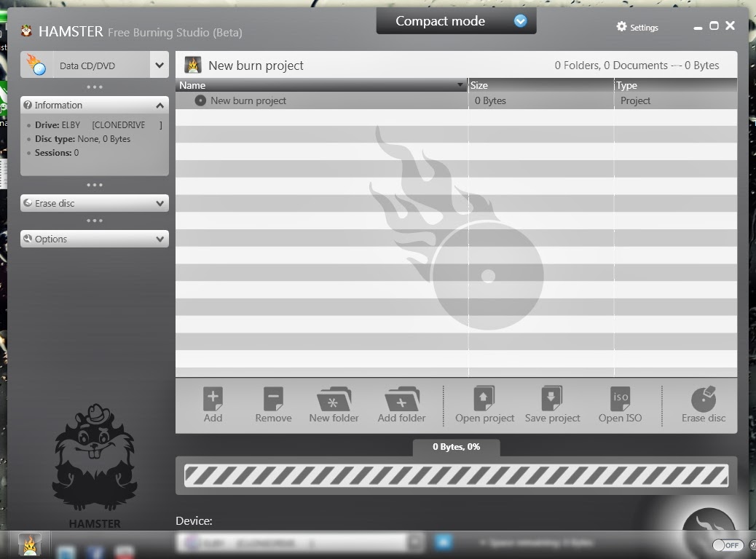756x559 pixels.
Task: Click the 'Device:' label
Action: (x=194, y=521)
